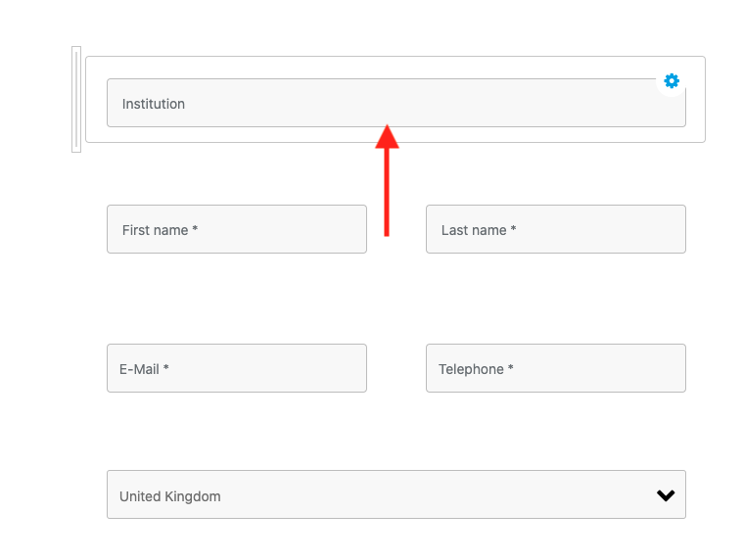Click the vertical drag handle beside Institution block
This screenshot has height=560, width=743.
point(76,100)
